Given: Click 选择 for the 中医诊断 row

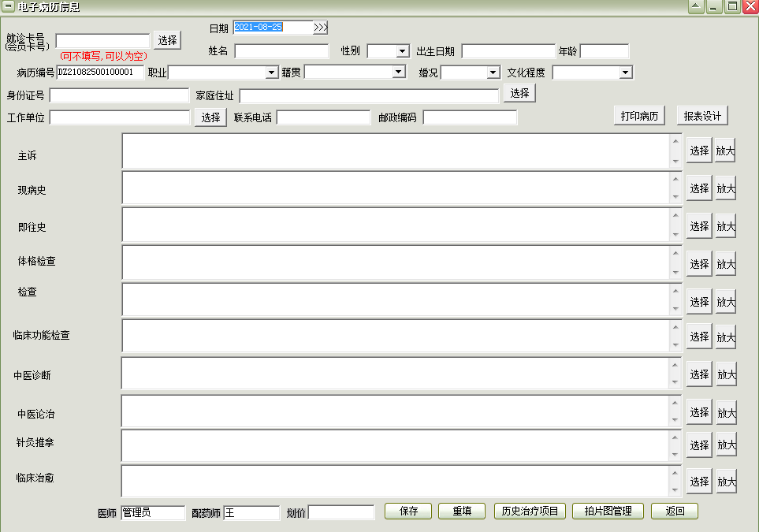Looking at the screenshot, I should [x=699, y=374].
